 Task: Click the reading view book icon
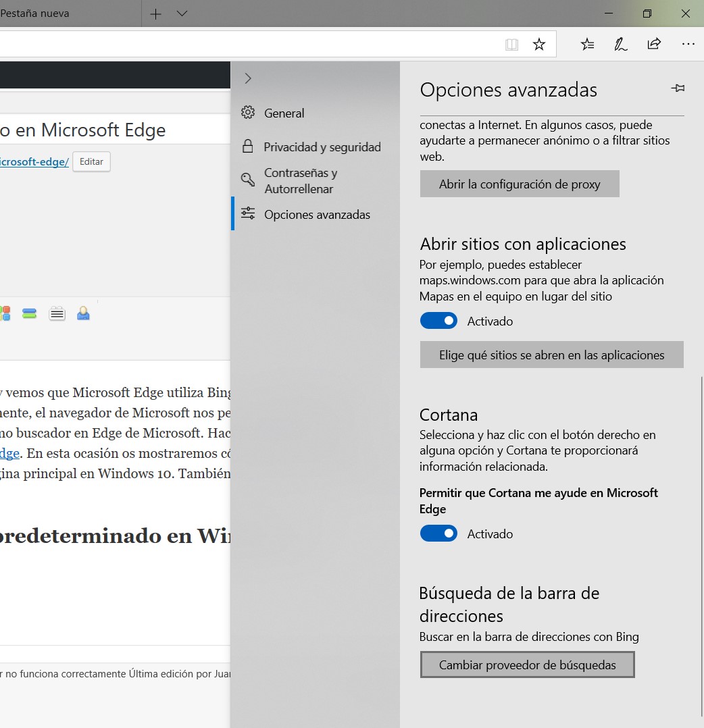pos(512,45)
